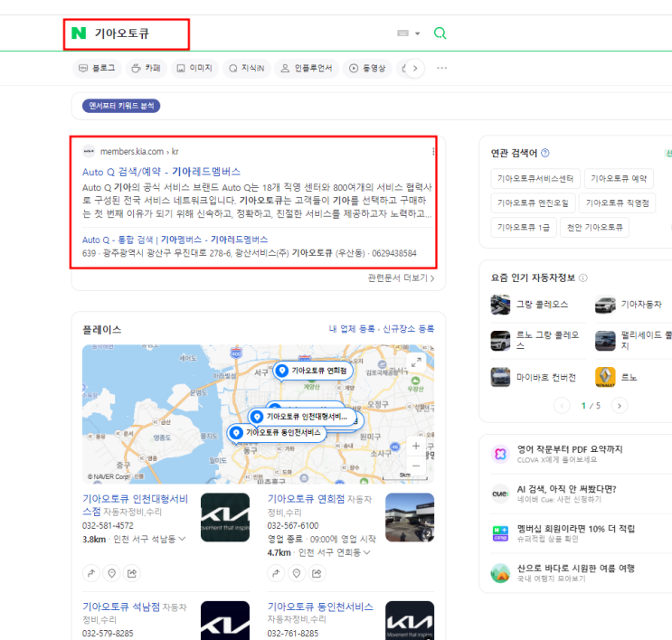This screenshot has height=640, width=672.
Task: Expand address for 인천 서구 석남동
Action: click(182, 539)
